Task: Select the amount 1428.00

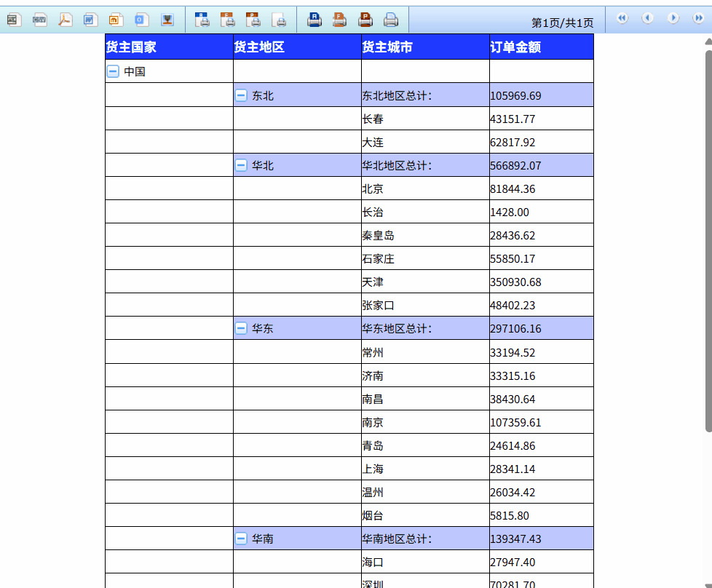Action: pyautogui.click(x=541, y=212)
